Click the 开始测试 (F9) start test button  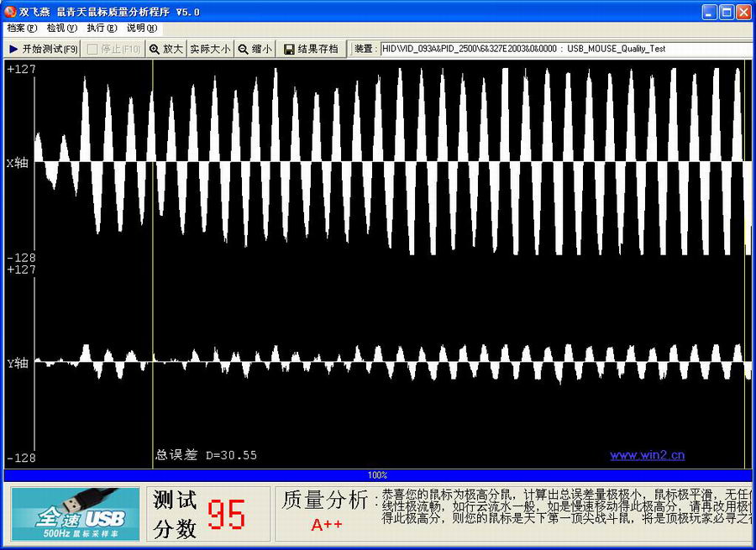point(43,49)
